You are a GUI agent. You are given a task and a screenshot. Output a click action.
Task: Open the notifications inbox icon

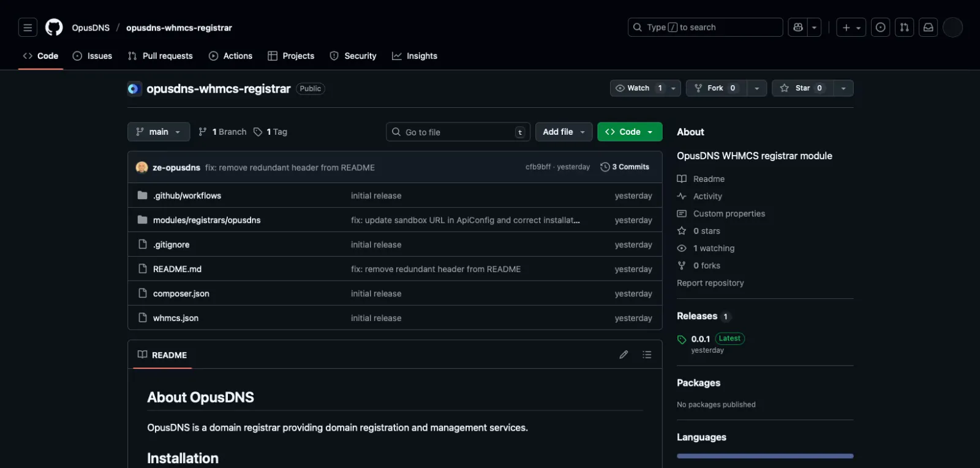coord(928,28)
